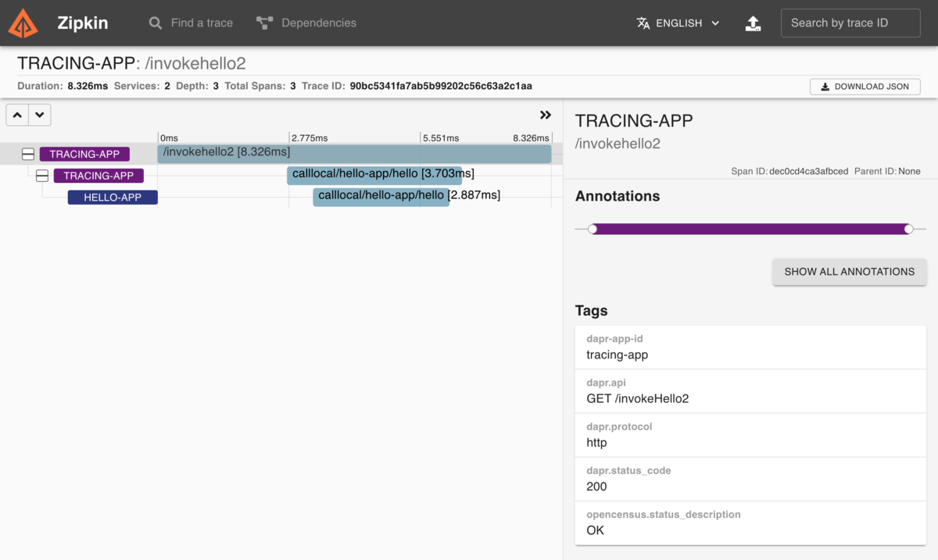This screenshot has width=938, height=560.
Task: Click the 2.775ms time axis label
Action: tap(309, 137)
